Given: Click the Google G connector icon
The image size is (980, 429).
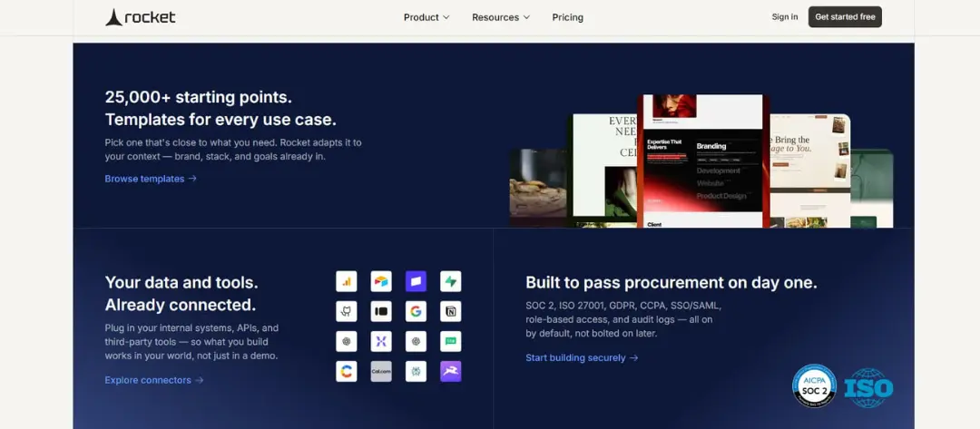Looking at the screenshot, I should [416, 311].
